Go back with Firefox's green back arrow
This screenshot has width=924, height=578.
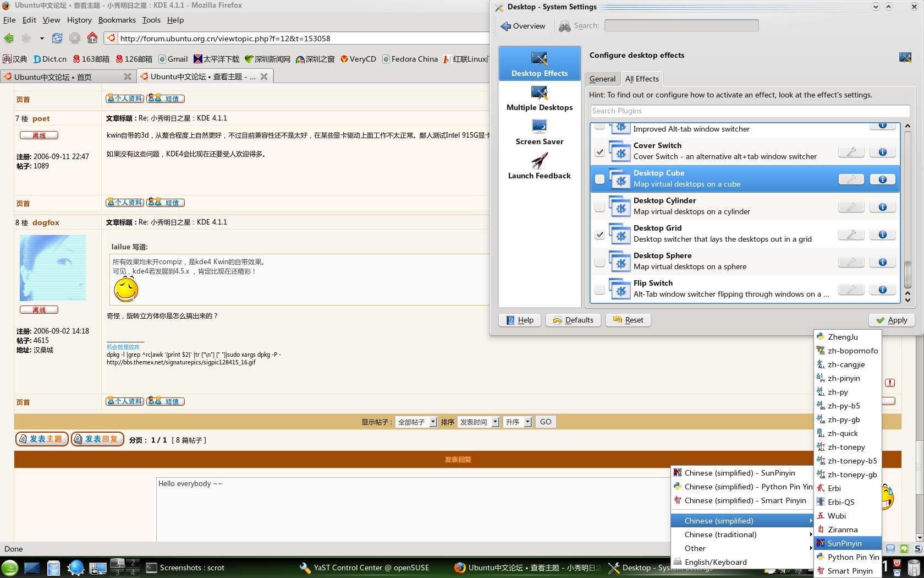point(9,38)
